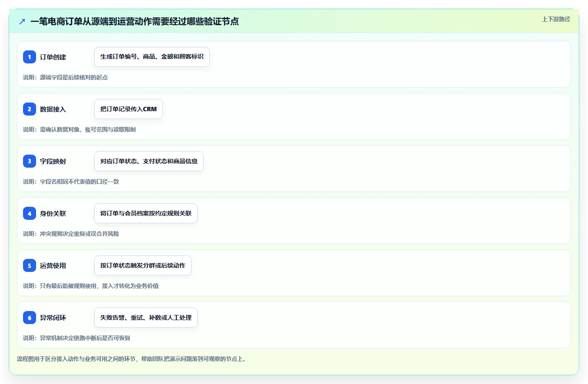Viewport: 588px width, 384px height.
Task: Click step badge 5 for 运营使用
Action: pos(30,265)
